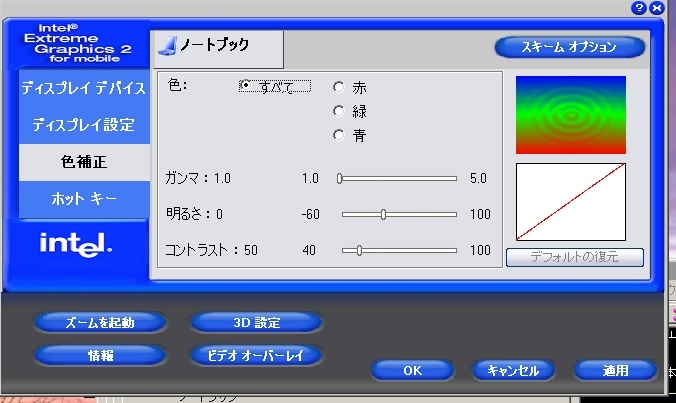Click the ガンマ slider handle
Screen dimensions: 676x403
tap(339, 178)
